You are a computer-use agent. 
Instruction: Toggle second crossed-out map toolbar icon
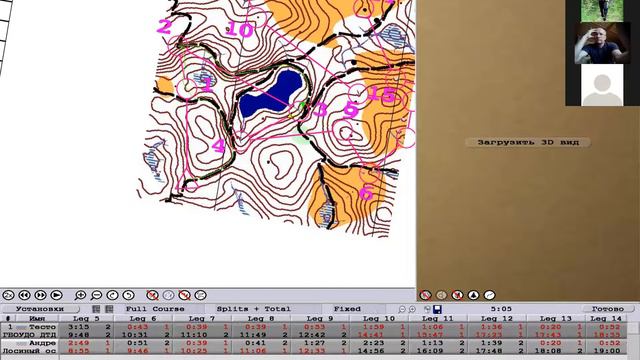184,295
